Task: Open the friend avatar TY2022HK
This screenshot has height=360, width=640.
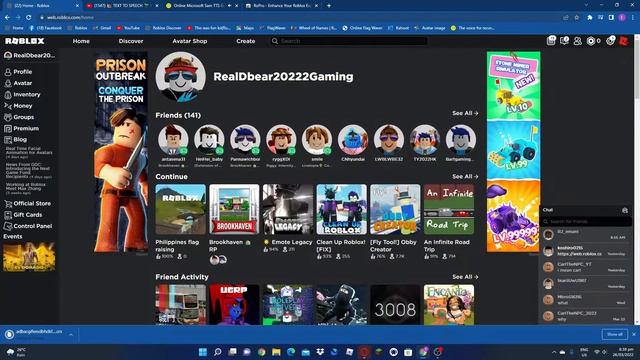Action: 425,140
